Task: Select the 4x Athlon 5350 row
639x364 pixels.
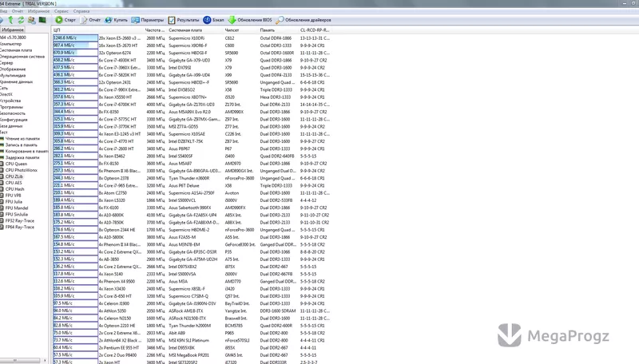Action: click(192, 311)
